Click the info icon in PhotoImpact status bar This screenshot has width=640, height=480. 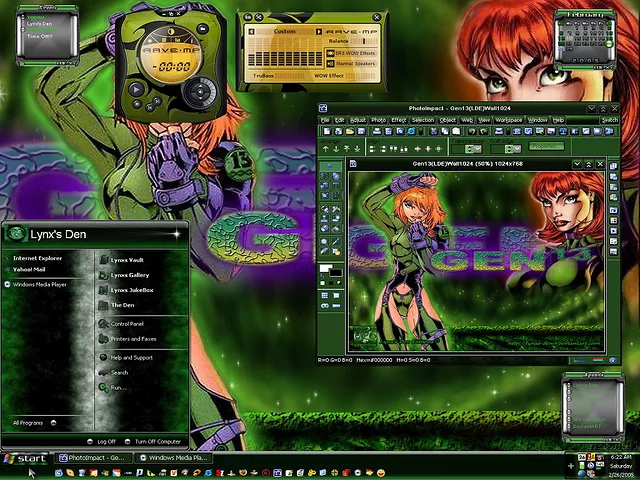click(612, 360)
